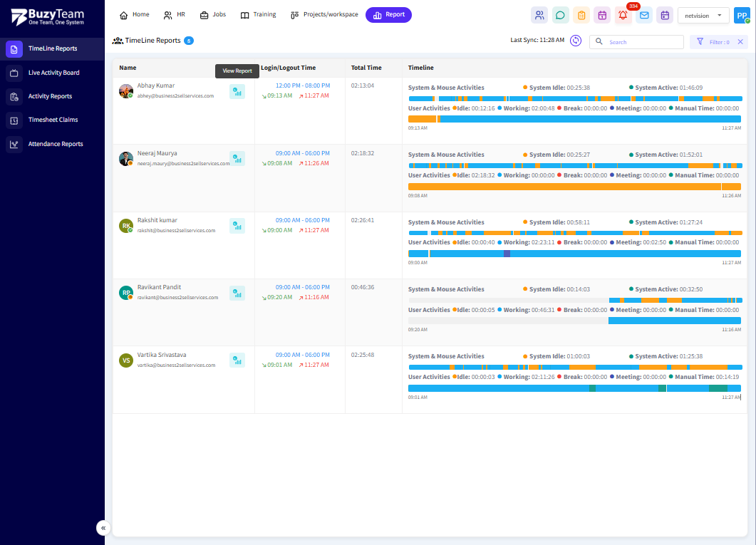Image resolution: width=756 pixels, height=545 pixels.
Task: Click the sync refresh icon
Action: pos(575,41)
